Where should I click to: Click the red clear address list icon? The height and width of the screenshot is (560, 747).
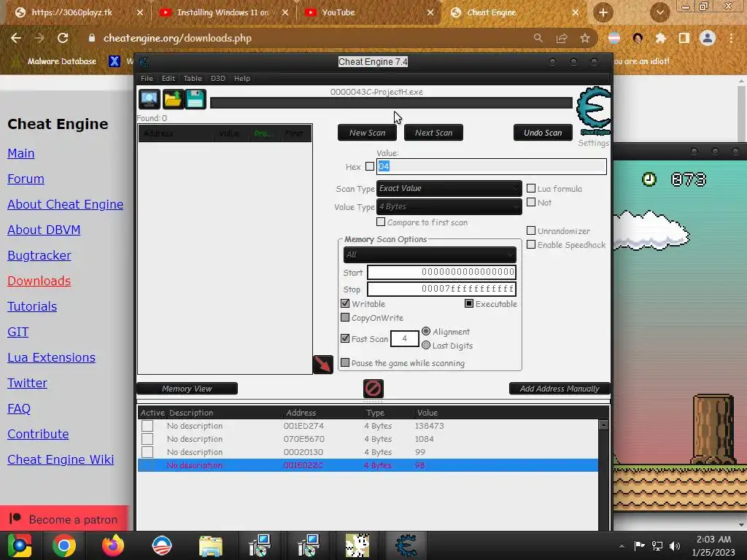tap(373, 388)
